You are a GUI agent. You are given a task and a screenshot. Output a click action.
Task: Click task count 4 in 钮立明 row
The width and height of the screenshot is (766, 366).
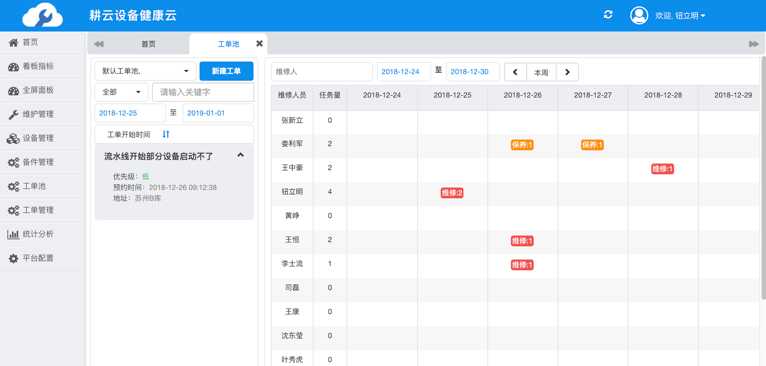pyautogui.click(x=330, y=192)
